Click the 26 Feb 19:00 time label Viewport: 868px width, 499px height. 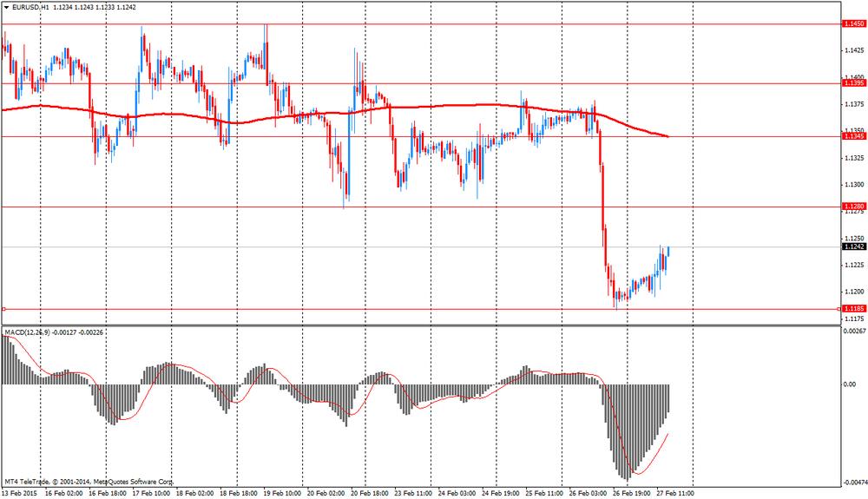coord(632,494)
